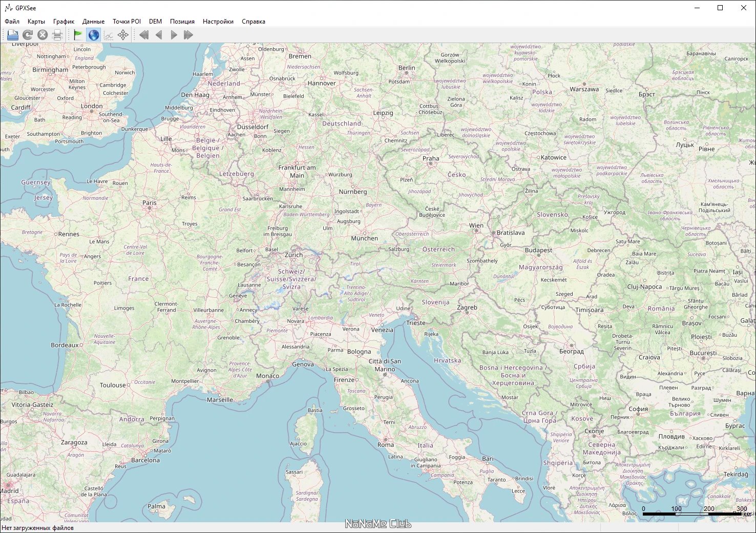Toggle POI visibility with the green flag

point(78,34)
